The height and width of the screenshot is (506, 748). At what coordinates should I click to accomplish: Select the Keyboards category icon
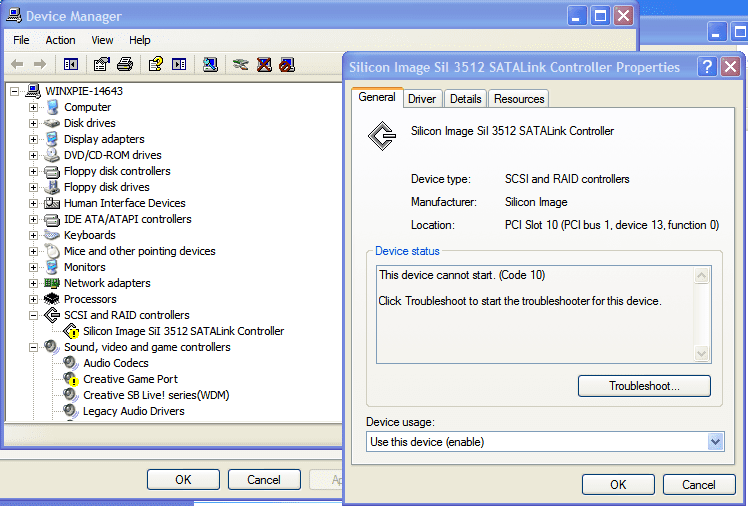52,235
